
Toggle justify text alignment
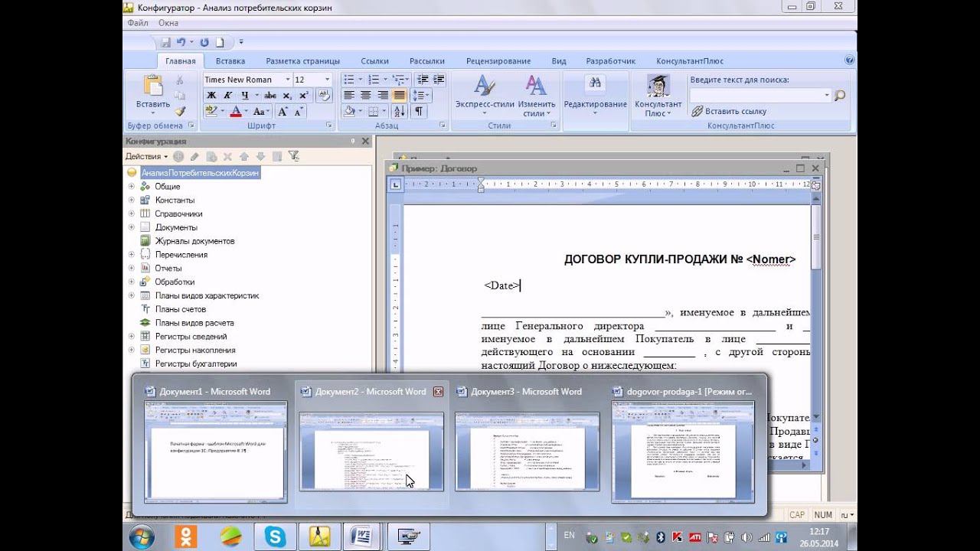(400, 96)
